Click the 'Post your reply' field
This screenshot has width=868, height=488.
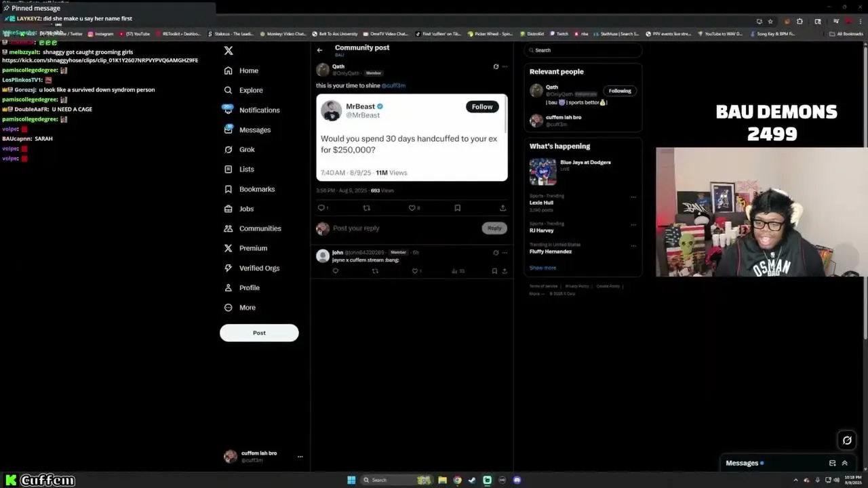coord(405,228)
